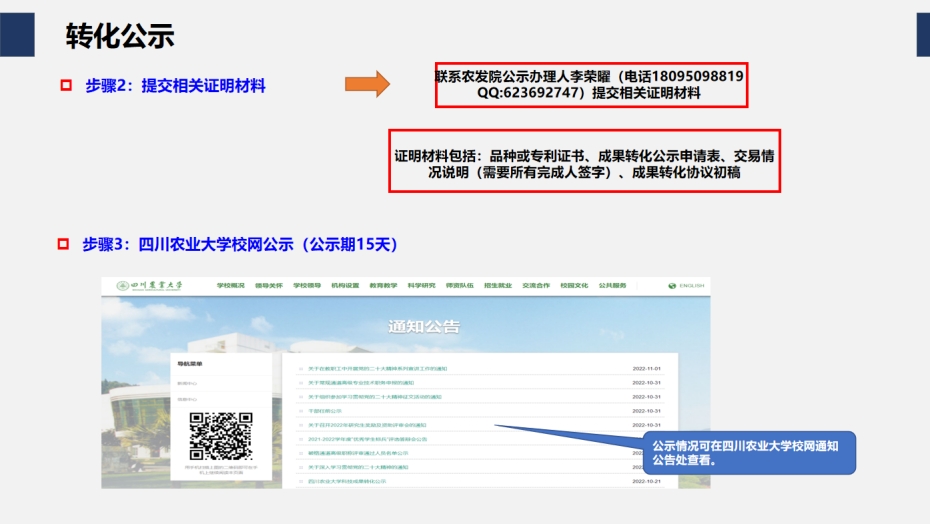
Task: Open the 学校领导 menu item
Action: 307,285
